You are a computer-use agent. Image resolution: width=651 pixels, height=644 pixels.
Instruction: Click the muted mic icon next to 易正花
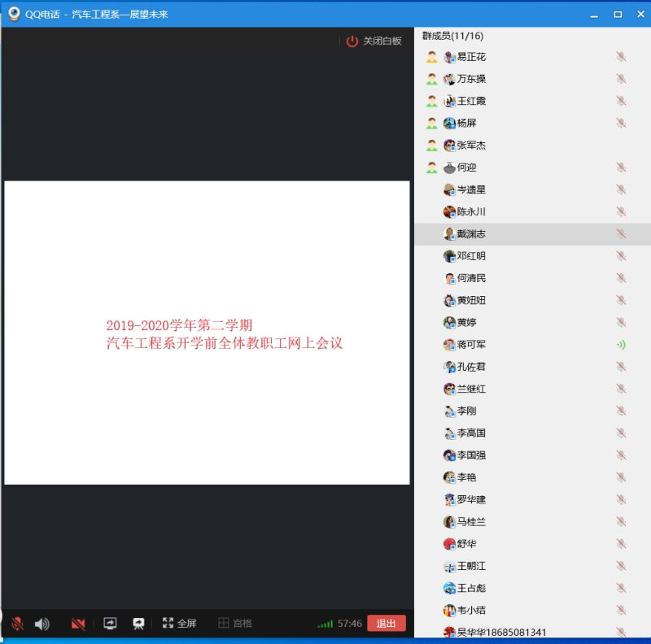point(621,57)
